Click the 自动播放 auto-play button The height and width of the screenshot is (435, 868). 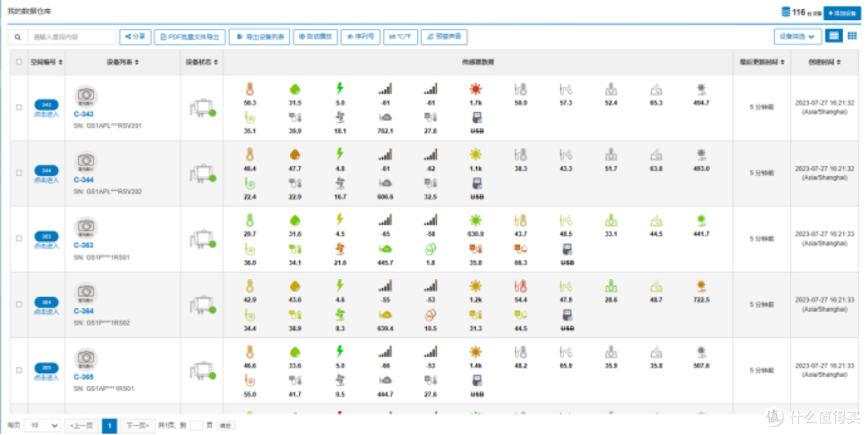click(315, 37)
